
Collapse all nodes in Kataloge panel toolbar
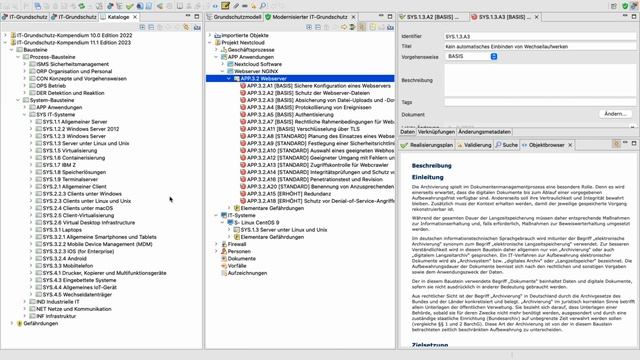tap(151, 27)
